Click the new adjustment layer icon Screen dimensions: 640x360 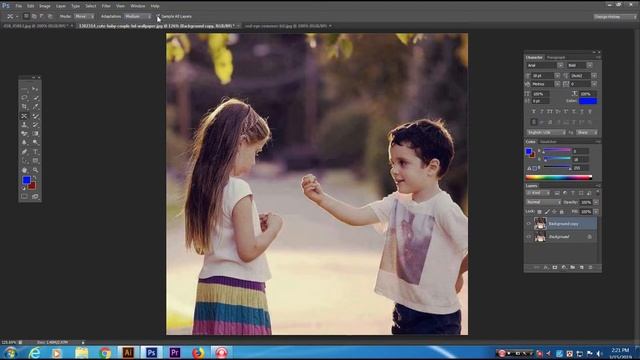[564, 267]
